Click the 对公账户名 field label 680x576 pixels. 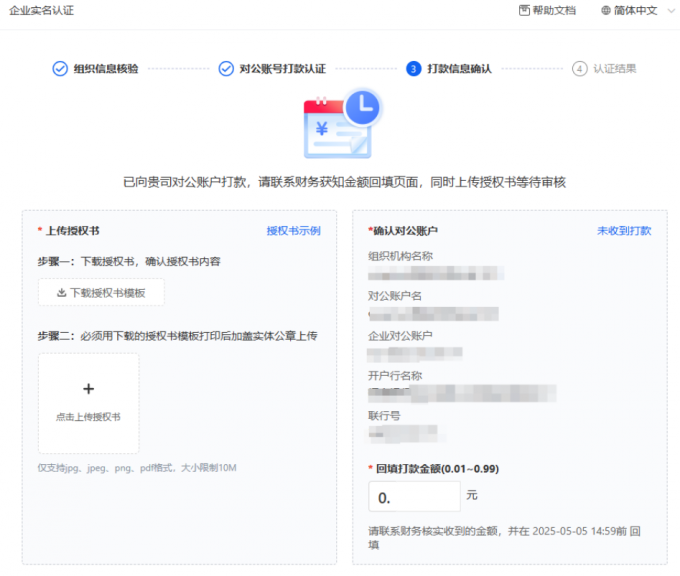[x=395, y=296]
